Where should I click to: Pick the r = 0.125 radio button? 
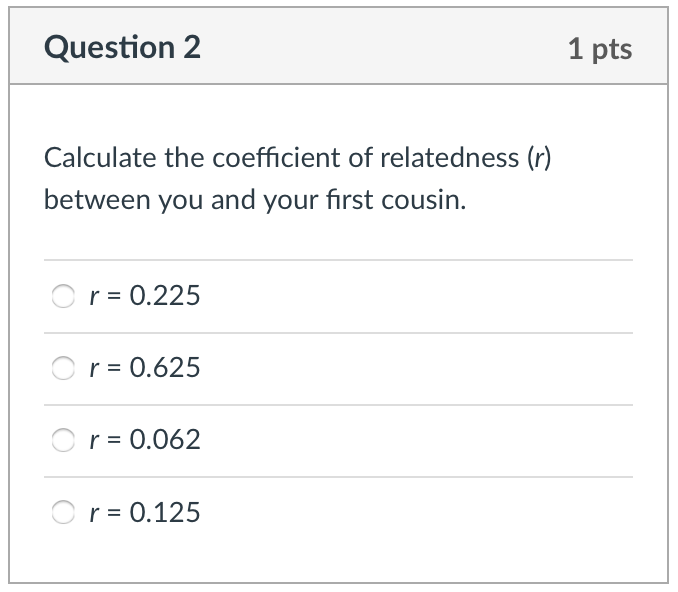point(64,513)
